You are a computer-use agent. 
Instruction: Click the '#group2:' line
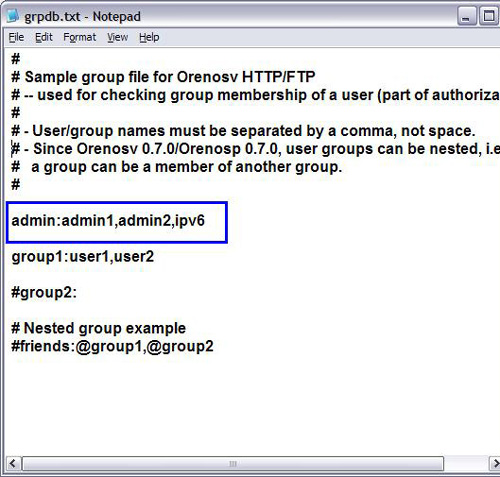click(44, 293)
